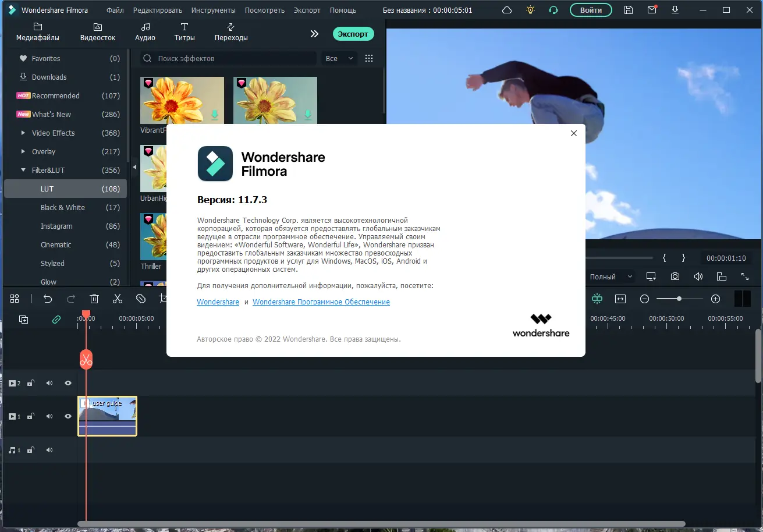This screenshot has height=532, width=763.
Task: Collapse the effects panel with the side arrow
Action: [x=134, y=167]
